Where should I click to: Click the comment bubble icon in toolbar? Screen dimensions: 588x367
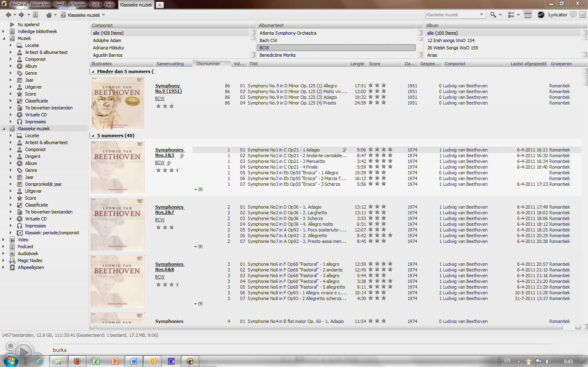tap(573, 15)
